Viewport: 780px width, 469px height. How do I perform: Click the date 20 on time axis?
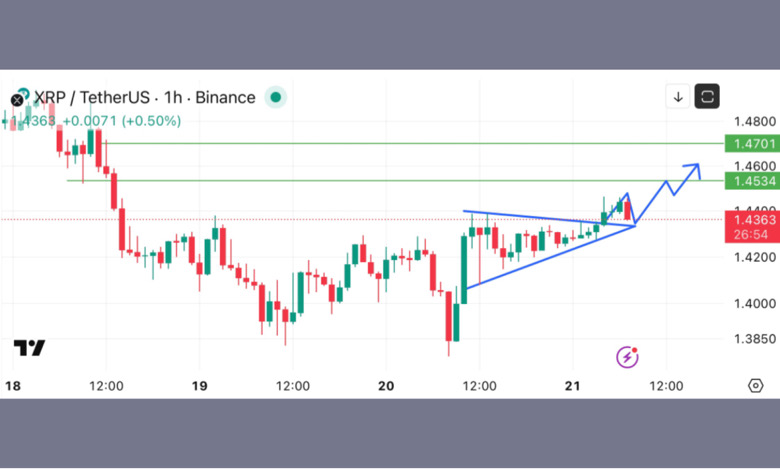pyautogui.click(x=387, y=385)
